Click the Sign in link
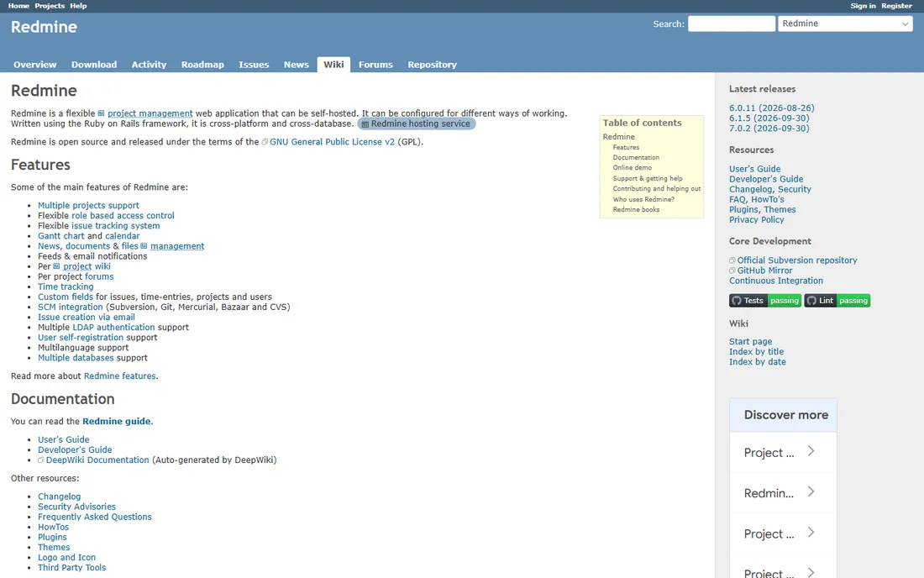Screen dimensions: 924x578 coord(863,6)
